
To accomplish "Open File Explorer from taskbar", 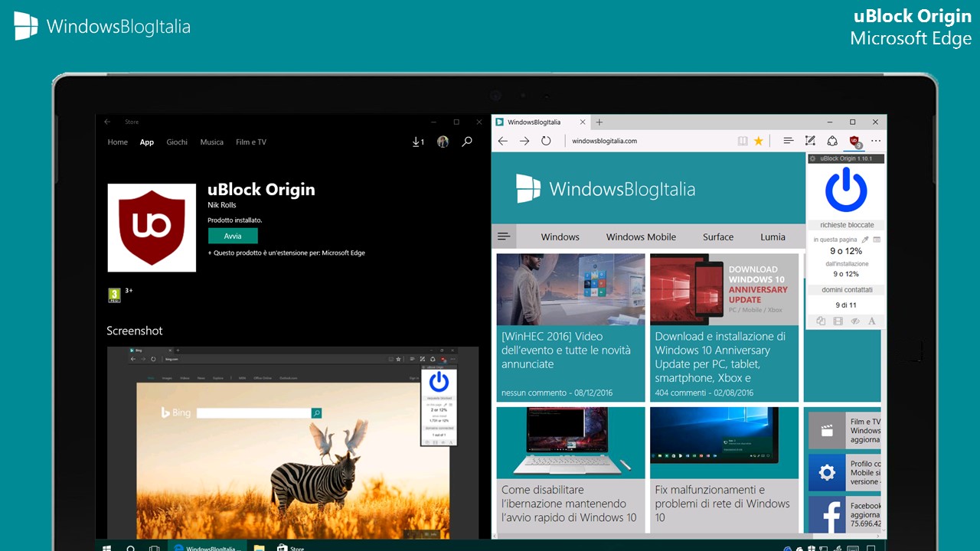I will tap(259, 548).
